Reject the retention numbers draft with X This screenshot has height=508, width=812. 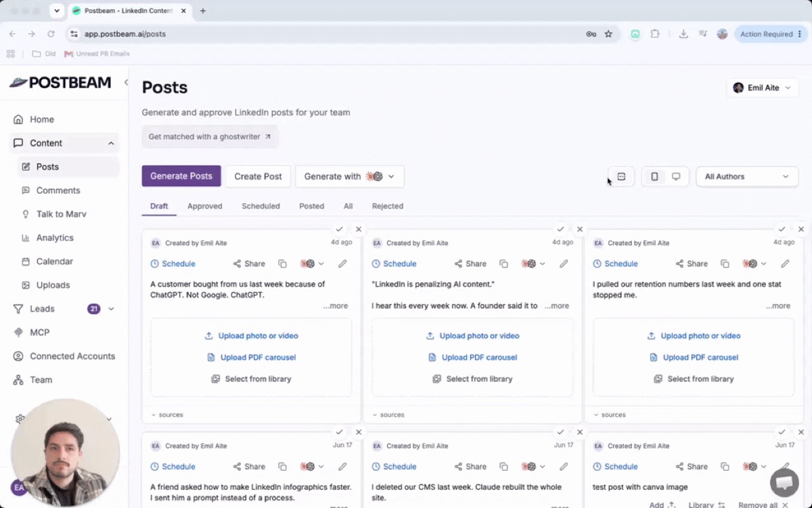[801, 230]
